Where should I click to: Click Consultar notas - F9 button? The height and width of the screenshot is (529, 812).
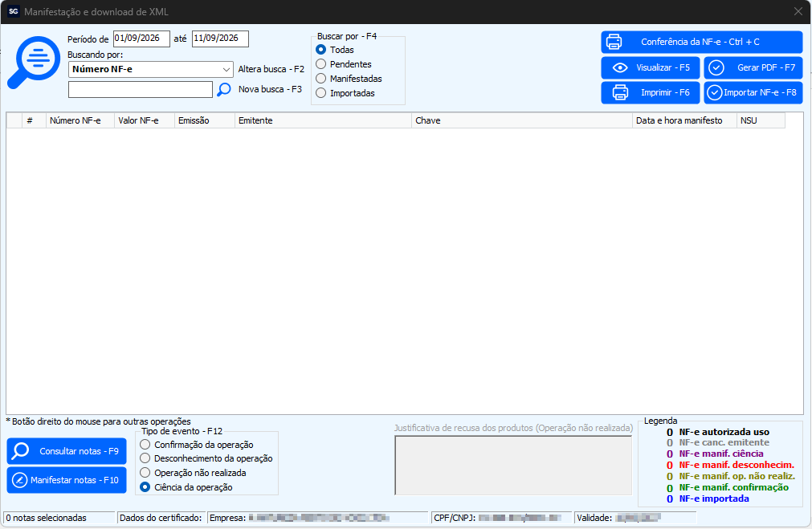[x=67, y=451]
